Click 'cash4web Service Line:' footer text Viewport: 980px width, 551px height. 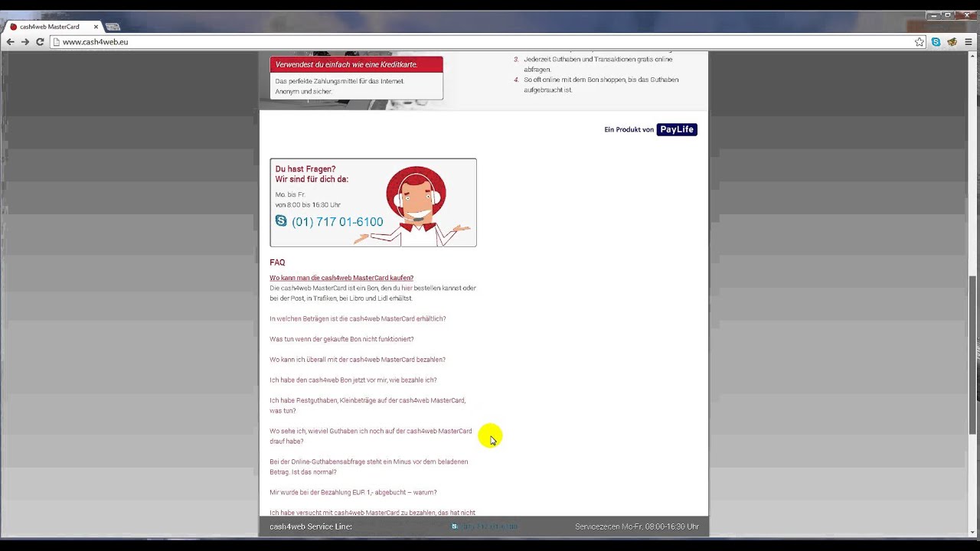[311, 527]
